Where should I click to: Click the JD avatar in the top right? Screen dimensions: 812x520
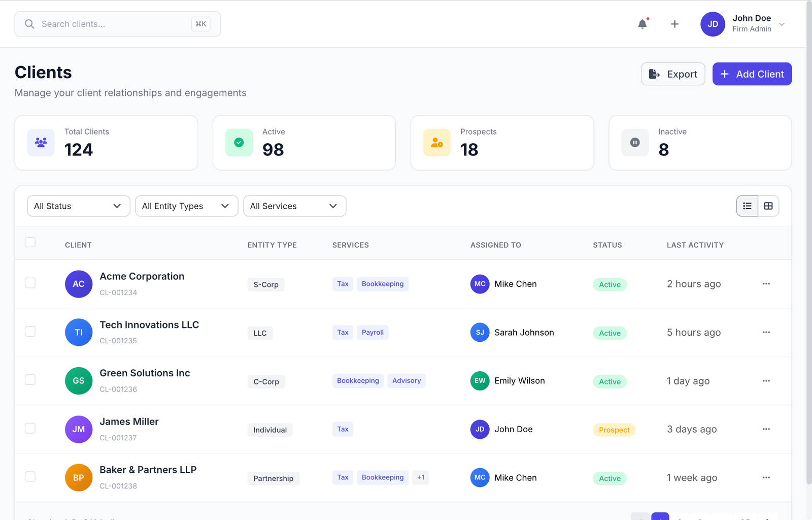pyautogui.click(x=713, y=24)
